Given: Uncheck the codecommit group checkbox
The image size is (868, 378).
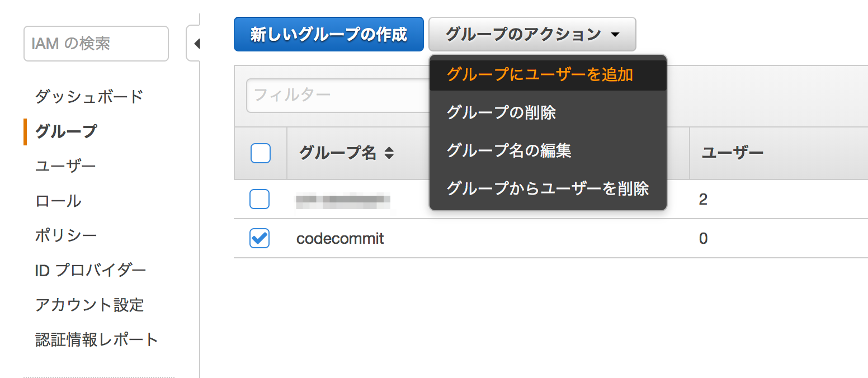Looking at the screenshot, I should [x=259, y=238].
